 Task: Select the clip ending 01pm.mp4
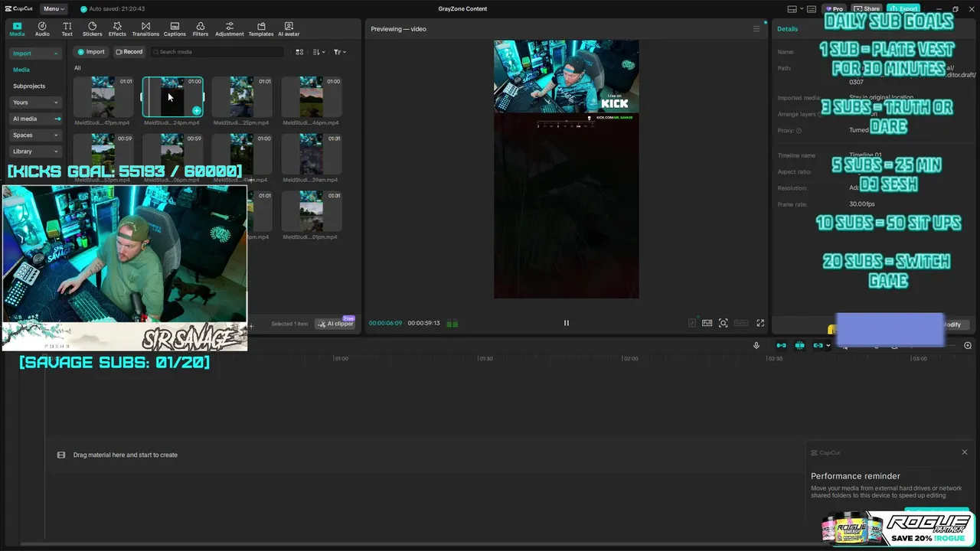click(x=312, y=211)
